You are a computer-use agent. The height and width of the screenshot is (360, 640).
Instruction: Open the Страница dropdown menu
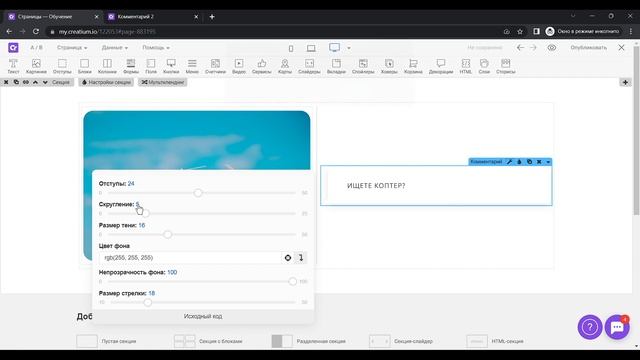[x=72, y=48]
